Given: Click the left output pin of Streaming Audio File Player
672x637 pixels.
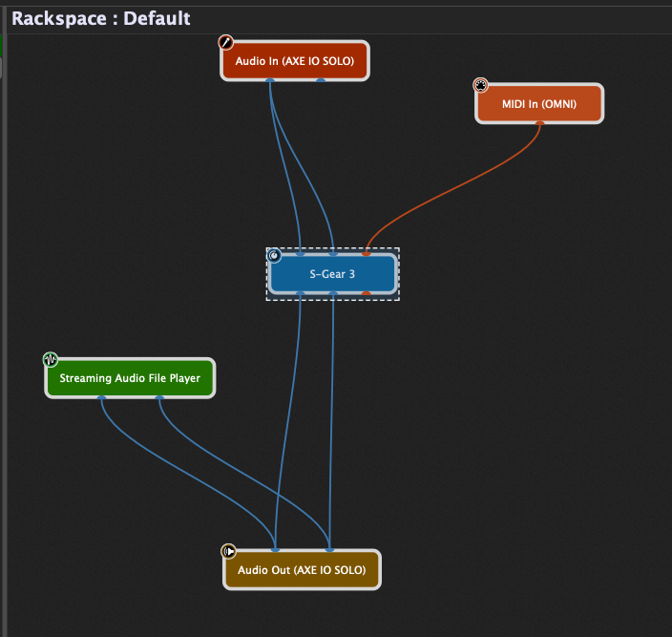Looking at the screenshot, I should (x=102, y=397).
